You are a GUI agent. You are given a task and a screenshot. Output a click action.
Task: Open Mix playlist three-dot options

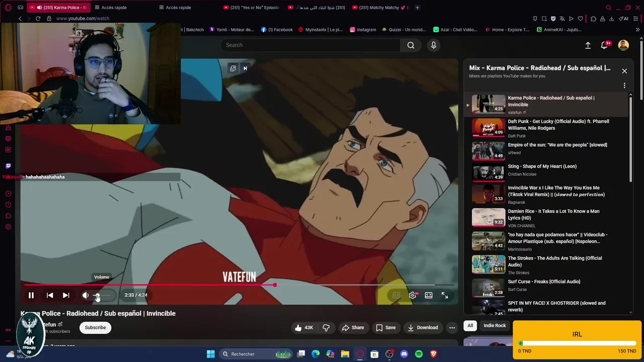[x=624, y=85]
